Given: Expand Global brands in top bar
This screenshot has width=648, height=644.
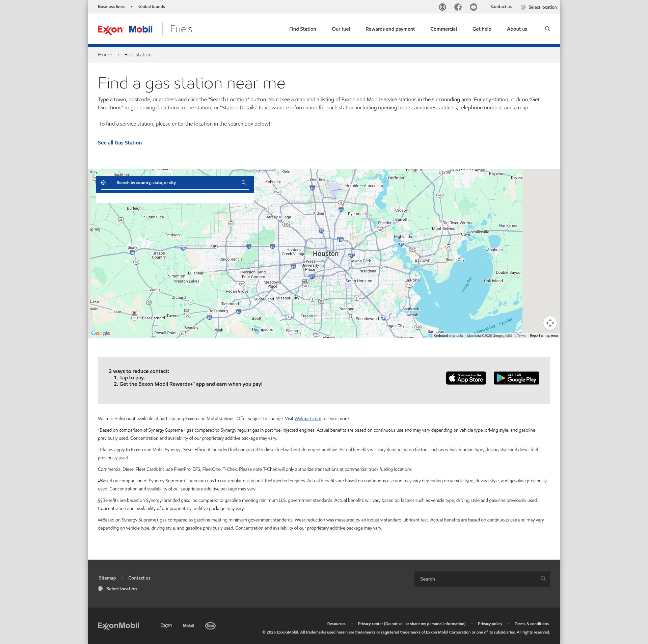Looking at the screenshot, I should (152, 6).
